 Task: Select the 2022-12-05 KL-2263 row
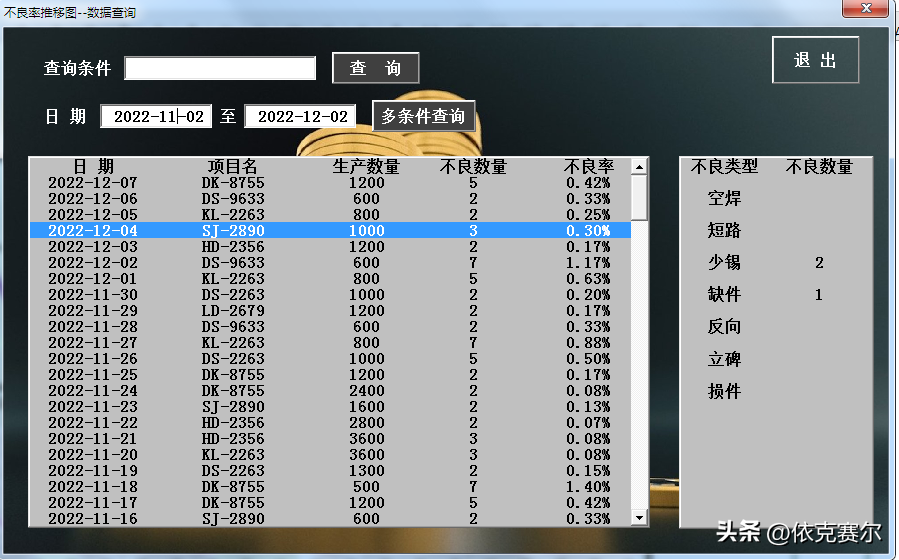(330, 215)
